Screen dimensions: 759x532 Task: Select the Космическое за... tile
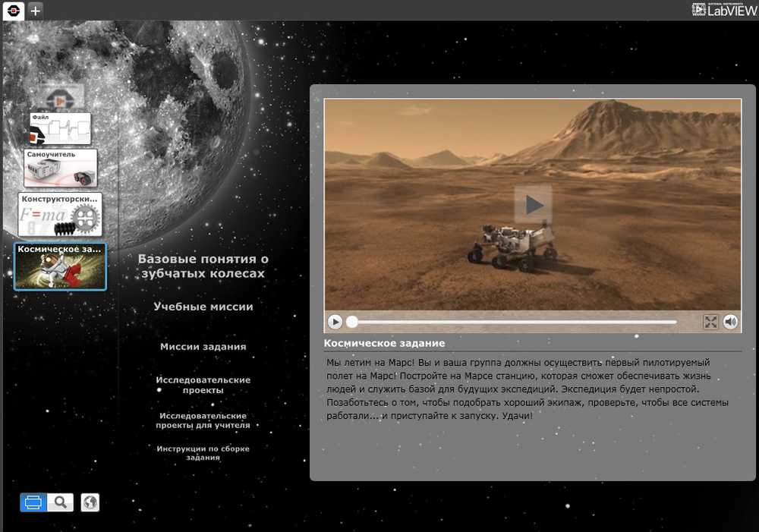click(x=61, y=266)
